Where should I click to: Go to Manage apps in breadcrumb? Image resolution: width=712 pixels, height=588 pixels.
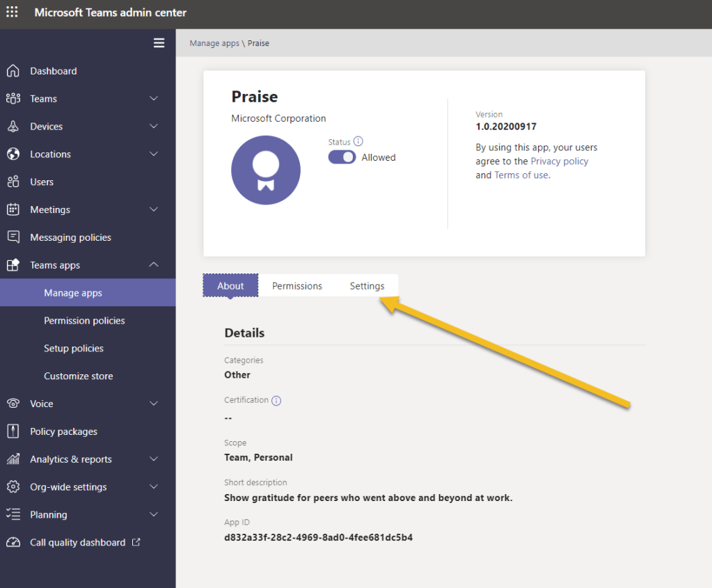point(214,43)
